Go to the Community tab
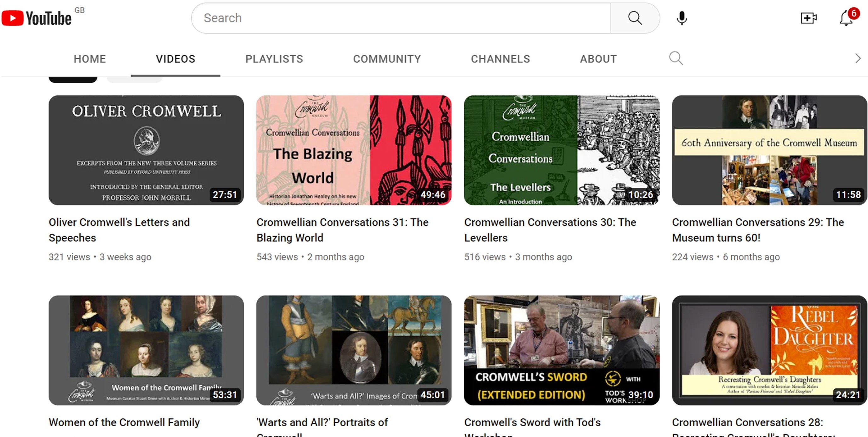 (387, 59)
